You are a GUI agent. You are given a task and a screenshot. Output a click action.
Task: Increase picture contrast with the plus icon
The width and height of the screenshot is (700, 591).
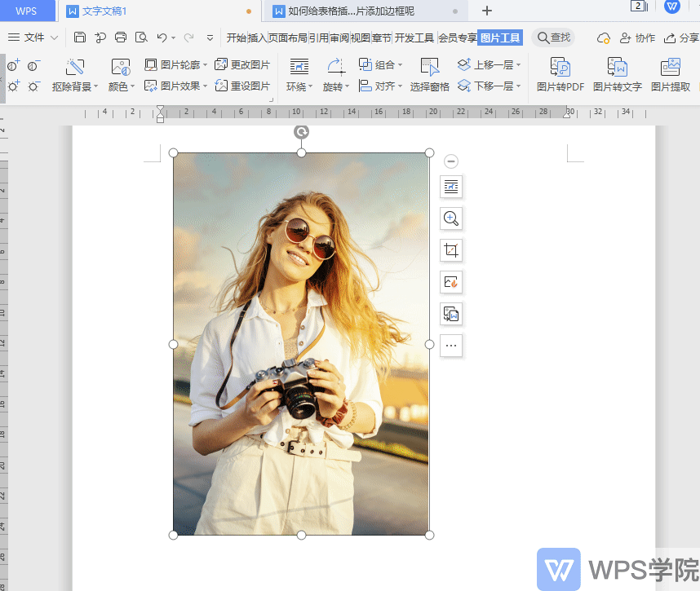[13, 65]
